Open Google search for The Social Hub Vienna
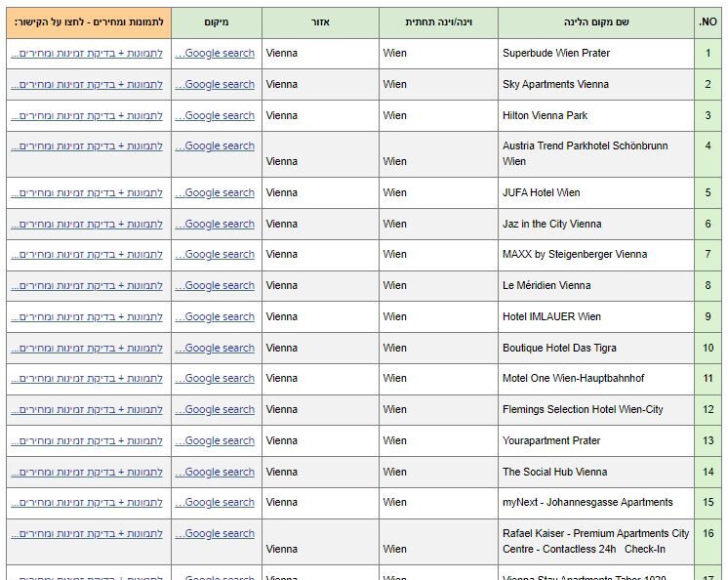This screenshot has width=728, height=580. coord(216,473)
